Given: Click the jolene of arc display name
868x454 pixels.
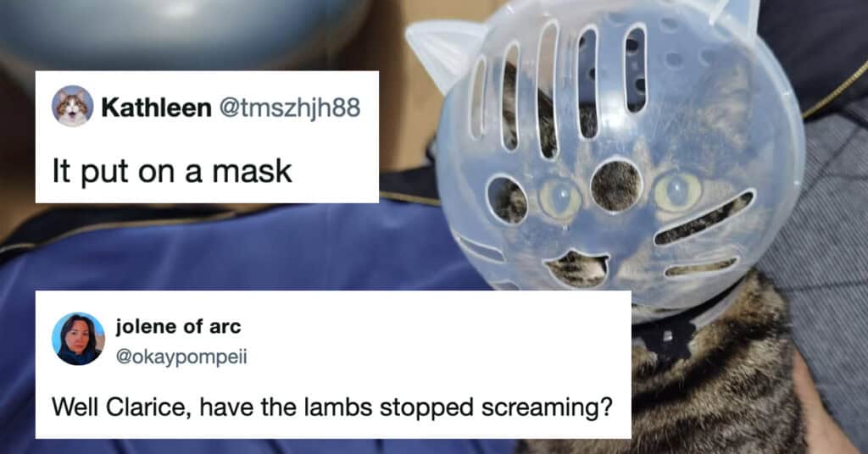Looking at the screenshot, I should click(x=178, y=326).
